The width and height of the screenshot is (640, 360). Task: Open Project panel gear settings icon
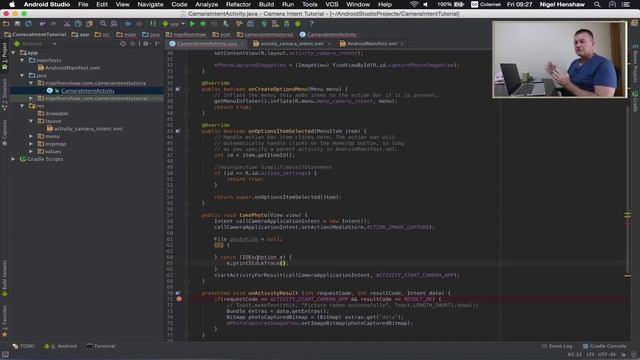[146, 43]
